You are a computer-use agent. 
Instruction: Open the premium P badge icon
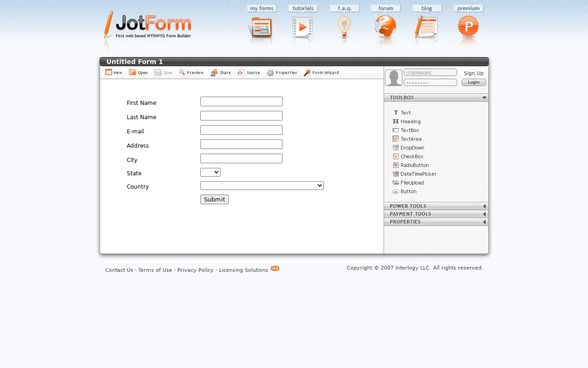(468, 28)
